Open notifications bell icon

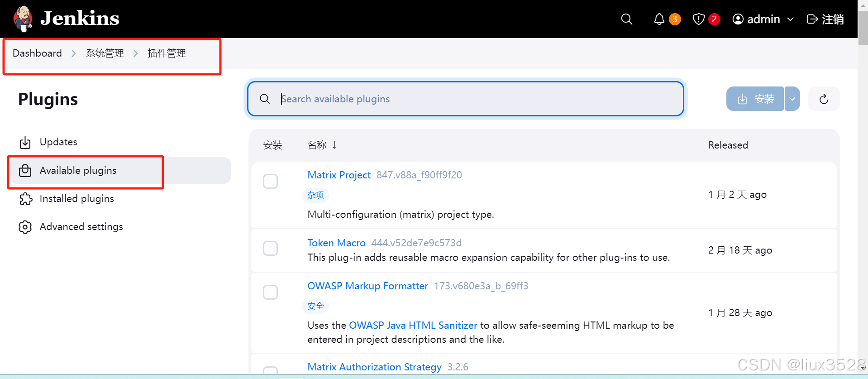[x=659, y=19]
